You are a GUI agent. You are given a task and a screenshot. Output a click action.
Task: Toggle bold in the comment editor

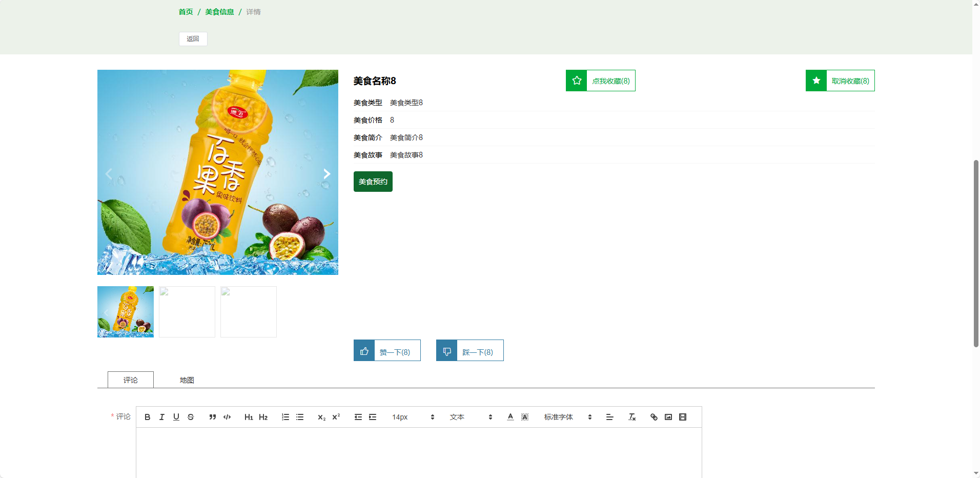[x=148, y=417]
